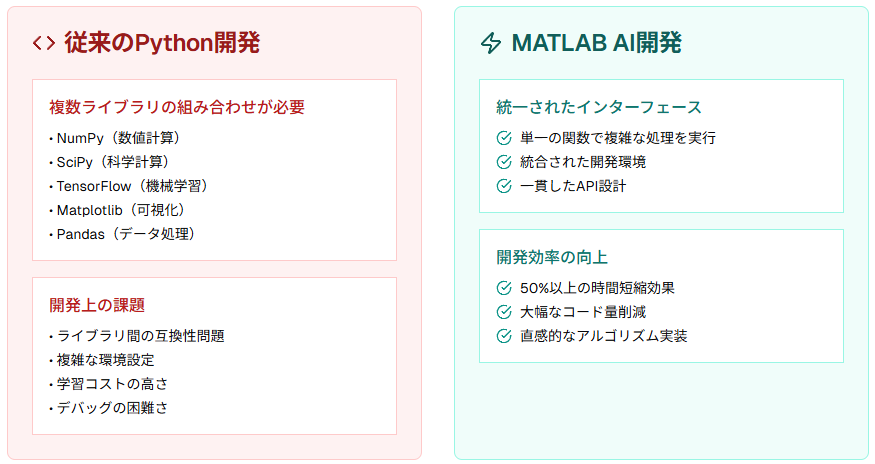Click the code brackets icon beside 従来のPython開発
This screenshot has width=875, height=464.
tap(44, 43)
